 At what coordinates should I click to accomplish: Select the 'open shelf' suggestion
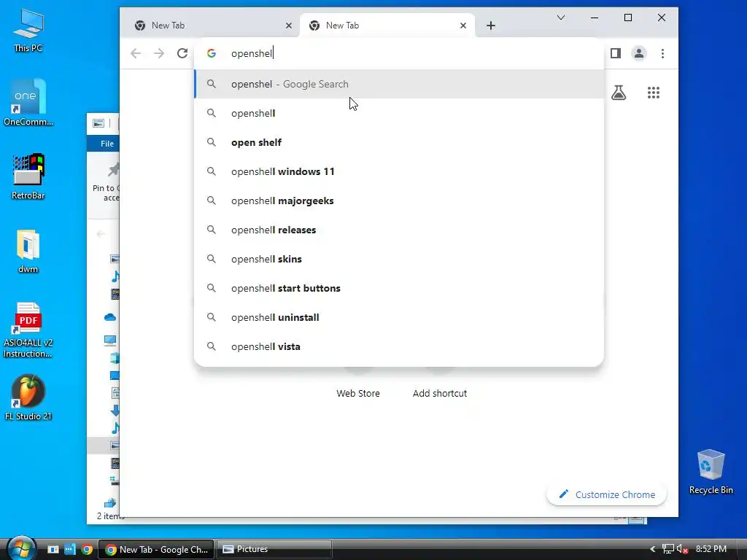pyautogui.click(x=399, y=142)
